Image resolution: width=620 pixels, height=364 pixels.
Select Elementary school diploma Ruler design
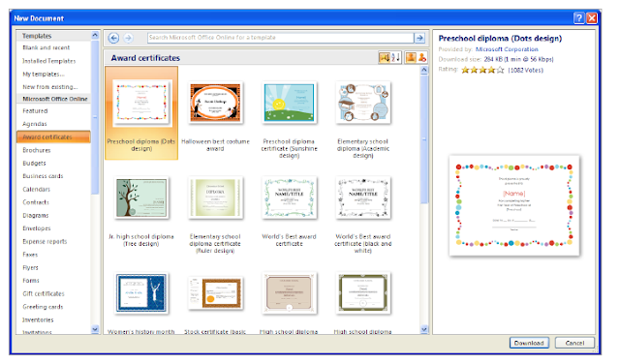coord(215,197)
